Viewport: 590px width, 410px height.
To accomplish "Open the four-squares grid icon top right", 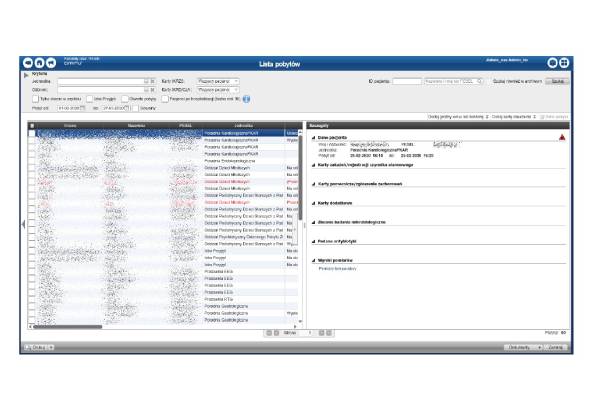I will tap(564, 63).
